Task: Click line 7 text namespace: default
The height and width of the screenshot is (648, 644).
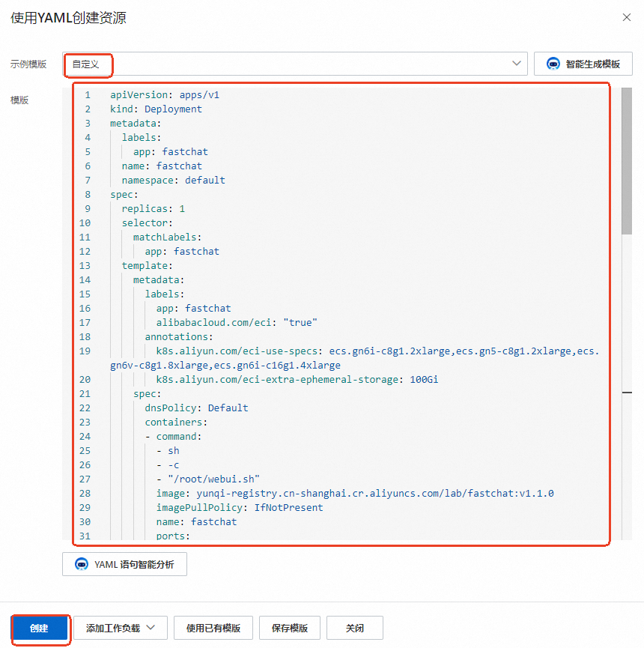Action: pos(173,181)
